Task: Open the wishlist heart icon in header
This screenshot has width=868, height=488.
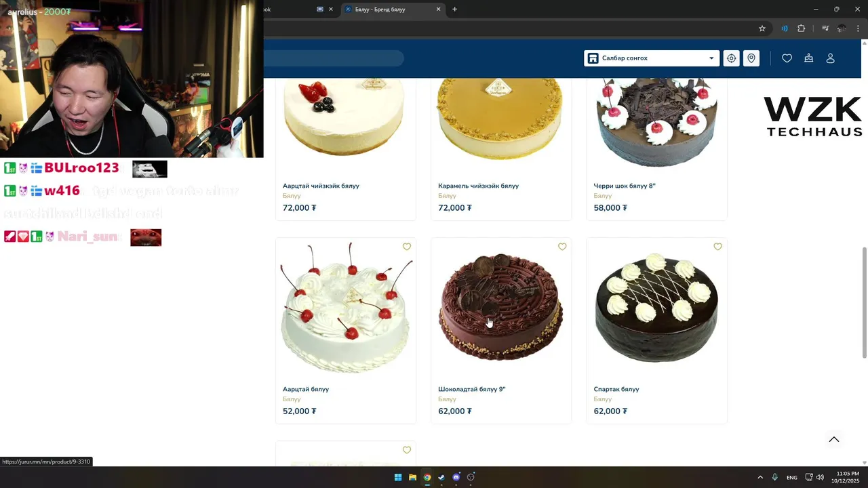Action: click(787, 58)
